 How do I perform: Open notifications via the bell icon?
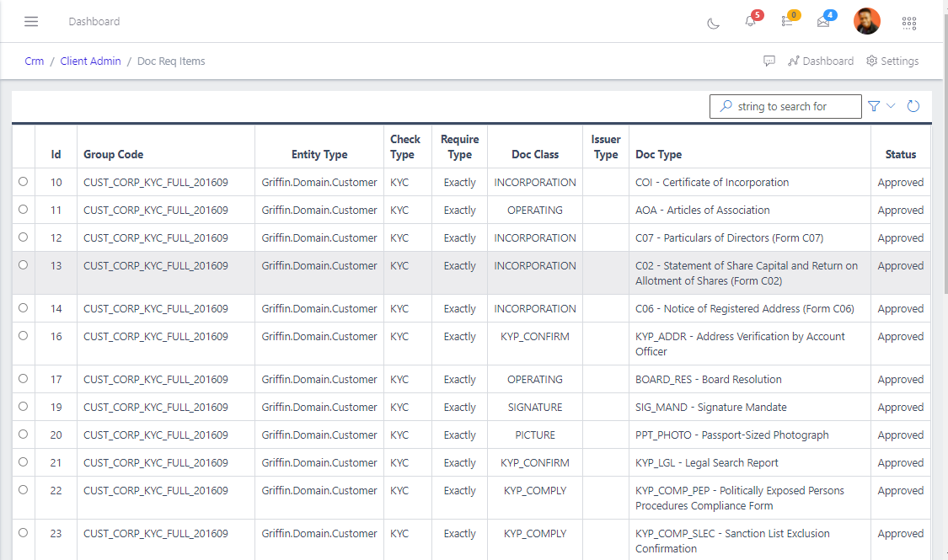[x=750, y=24]
